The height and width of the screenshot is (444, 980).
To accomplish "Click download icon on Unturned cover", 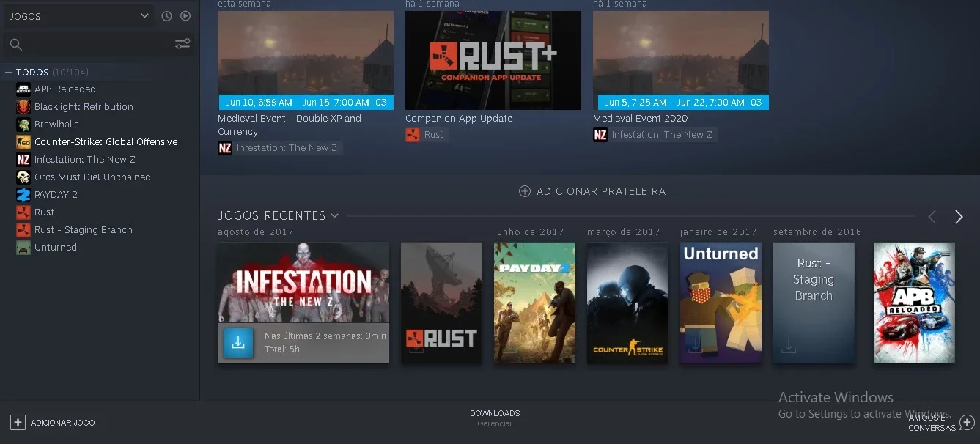I will [x=695, y=346].
